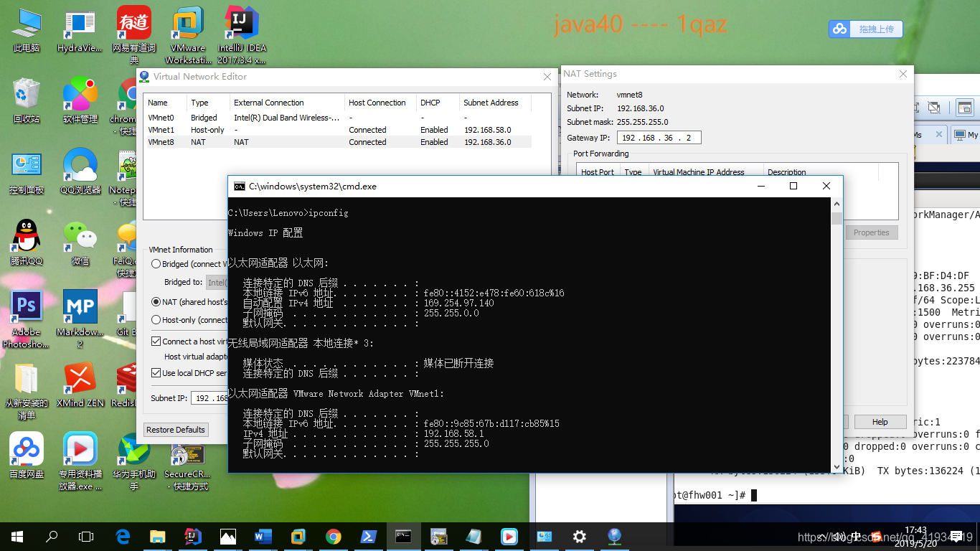Click cmd window scrollbar up arrow
980x551 pixels.
click(x=837, y=204)
